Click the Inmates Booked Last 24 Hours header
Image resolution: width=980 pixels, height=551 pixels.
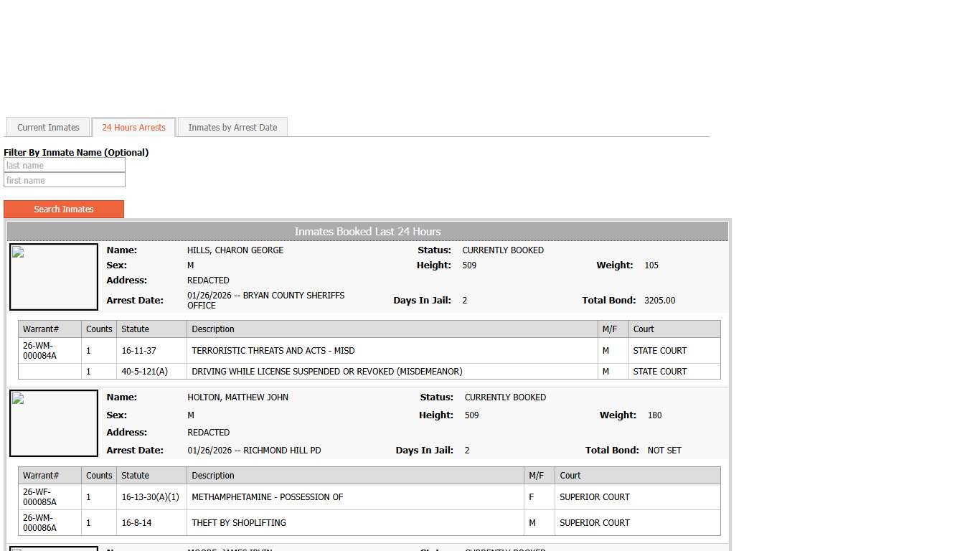pos(367,232)
